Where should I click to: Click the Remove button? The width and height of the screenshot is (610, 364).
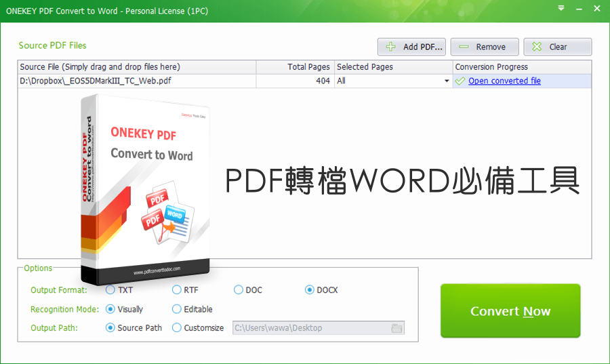coord(485,47)
